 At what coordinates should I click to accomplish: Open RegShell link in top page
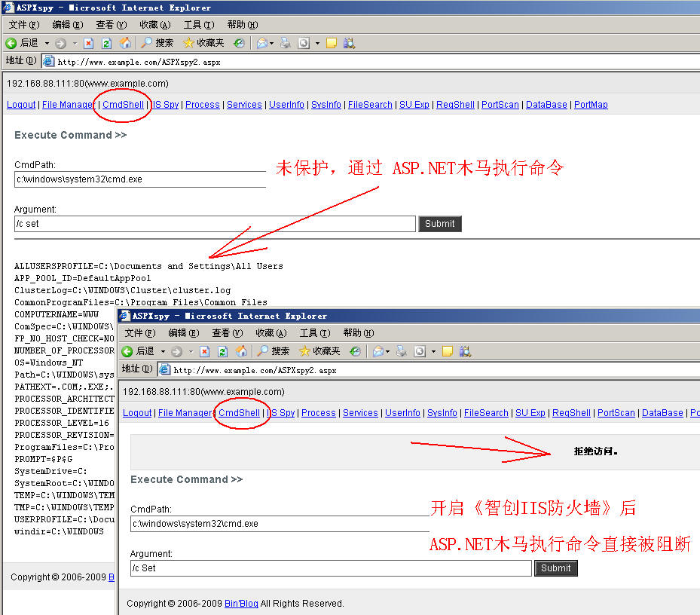(455, 105)
